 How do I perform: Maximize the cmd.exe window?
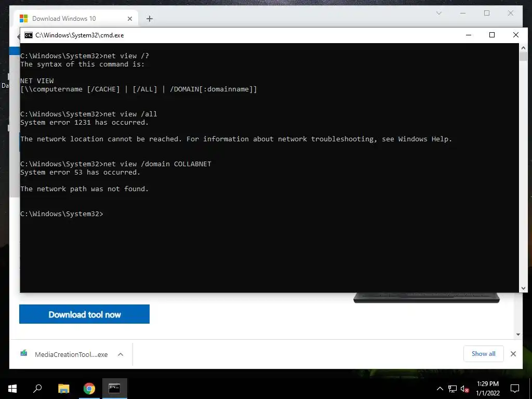click(x=492, y=35)
